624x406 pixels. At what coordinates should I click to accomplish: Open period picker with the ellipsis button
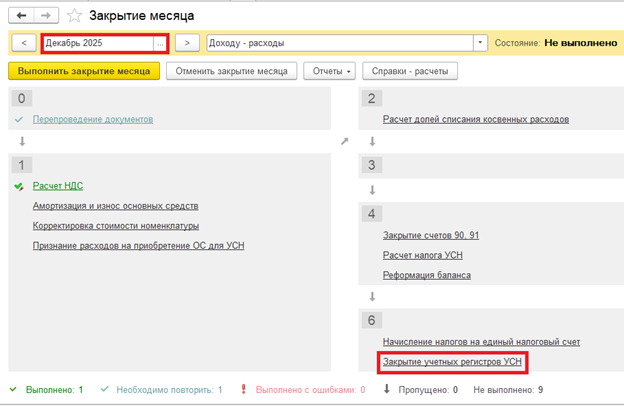point(160,43)
